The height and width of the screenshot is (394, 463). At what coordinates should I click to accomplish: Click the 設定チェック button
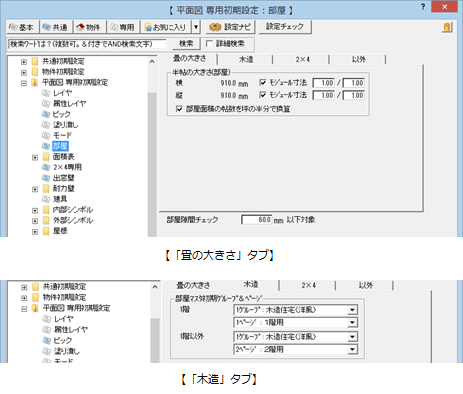285,27
